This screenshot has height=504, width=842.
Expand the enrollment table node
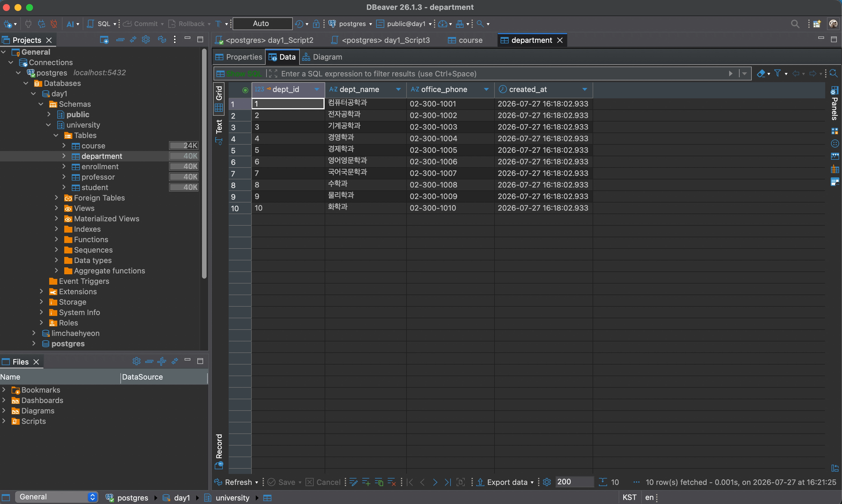[64, 166]
